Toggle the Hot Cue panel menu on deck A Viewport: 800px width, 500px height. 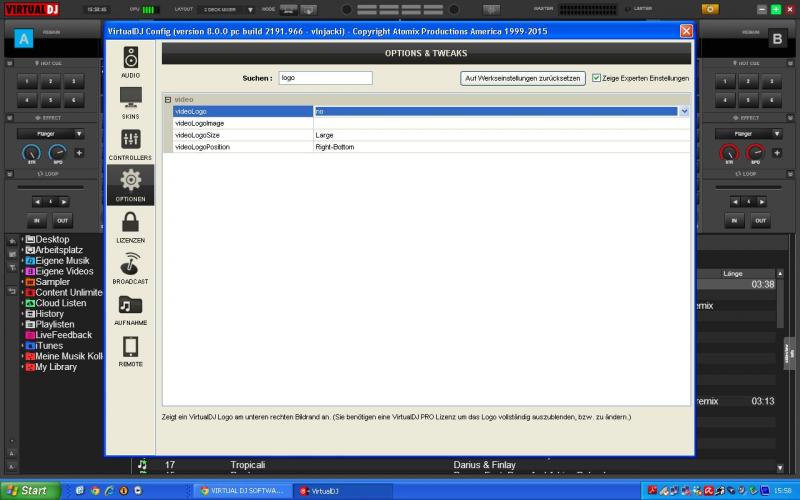[x=9, y=63]
